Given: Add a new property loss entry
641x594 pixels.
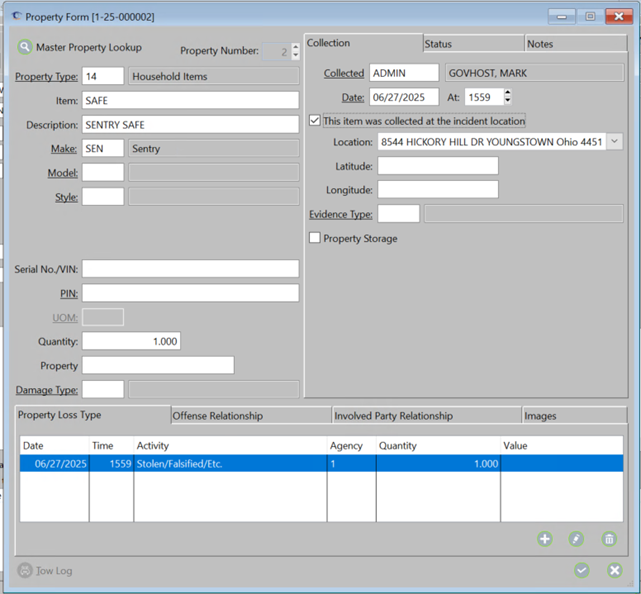Looking at the screenshot, I should [545, 539].
